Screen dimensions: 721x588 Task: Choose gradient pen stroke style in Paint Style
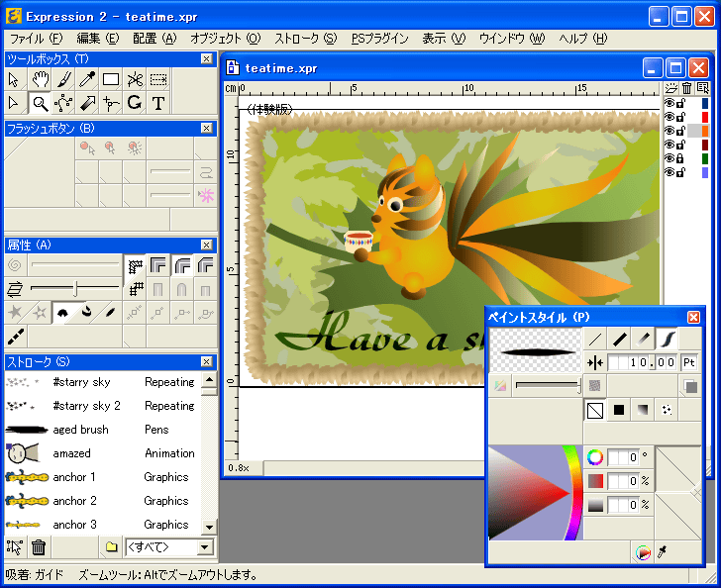pyautogui.click(x=643, y=340)
